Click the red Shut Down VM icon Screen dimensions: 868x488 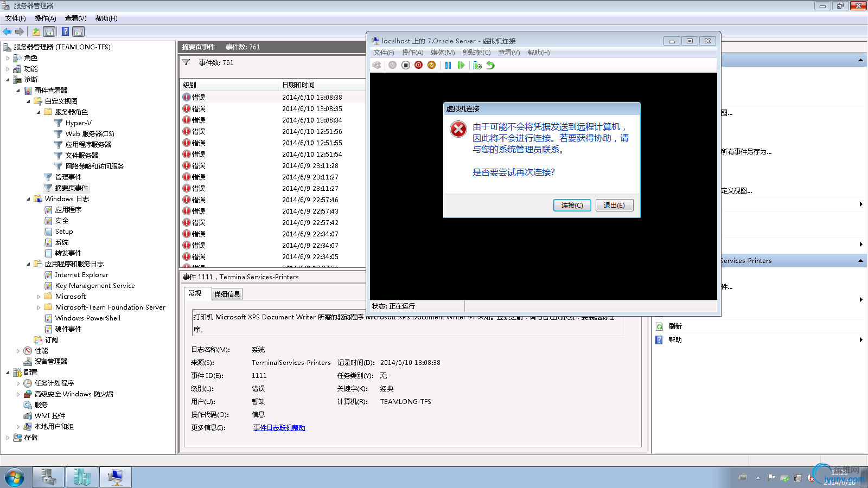click(418, 65)
